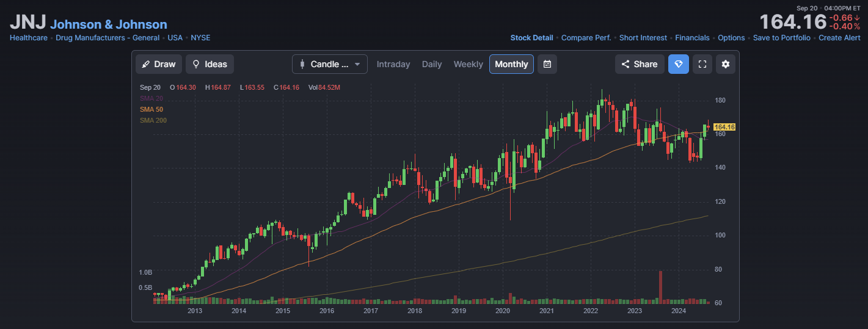This screenshot has width=868, height=329.
Task: Switch to the Daily timeframe tab
Action: coord(432,64)
